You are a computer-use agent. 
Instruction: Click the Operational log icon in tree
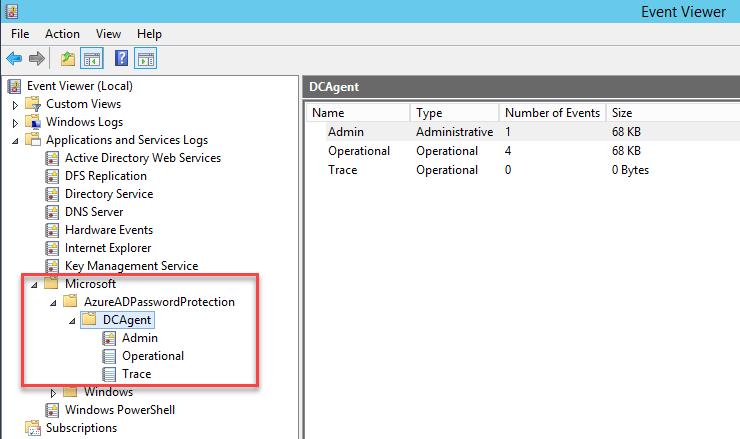click(x=109, y=356)
